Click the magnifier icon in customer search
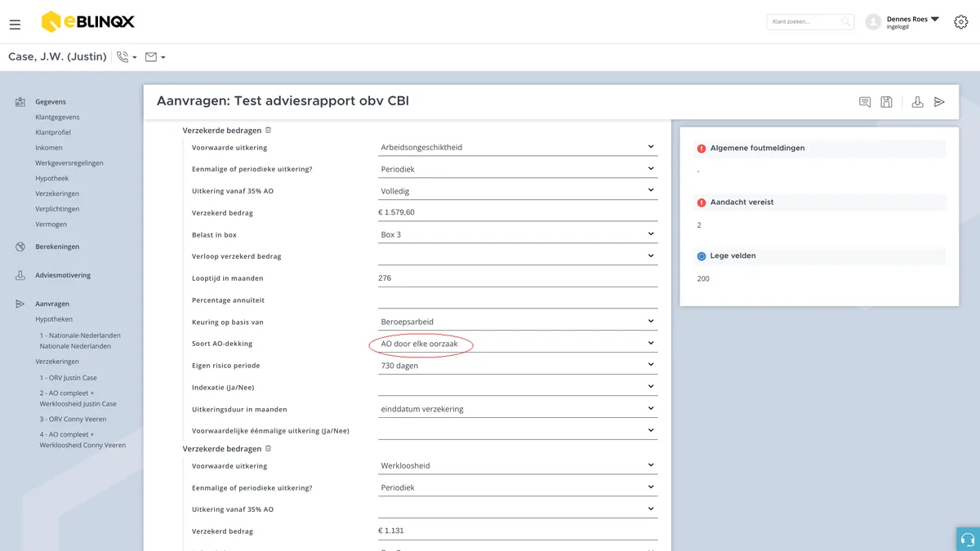Image resolution: width=980 pixels, height=551 pixels. (846, 22)
